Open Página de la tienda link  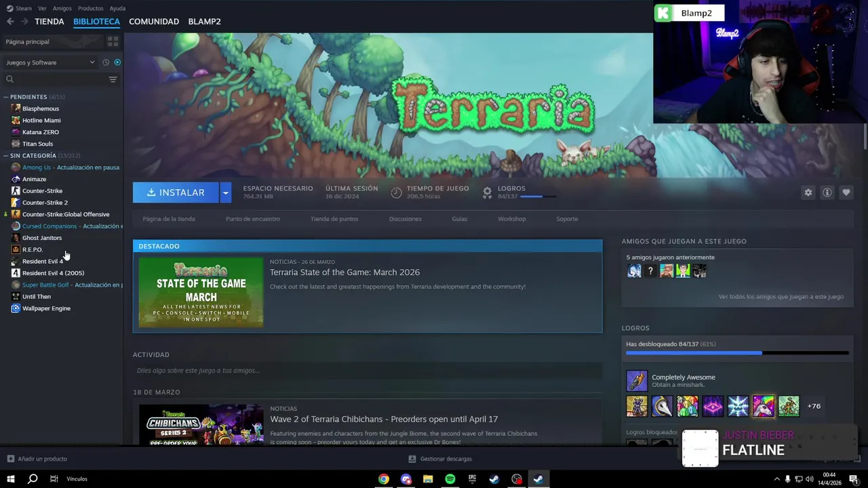click(169, 219)
